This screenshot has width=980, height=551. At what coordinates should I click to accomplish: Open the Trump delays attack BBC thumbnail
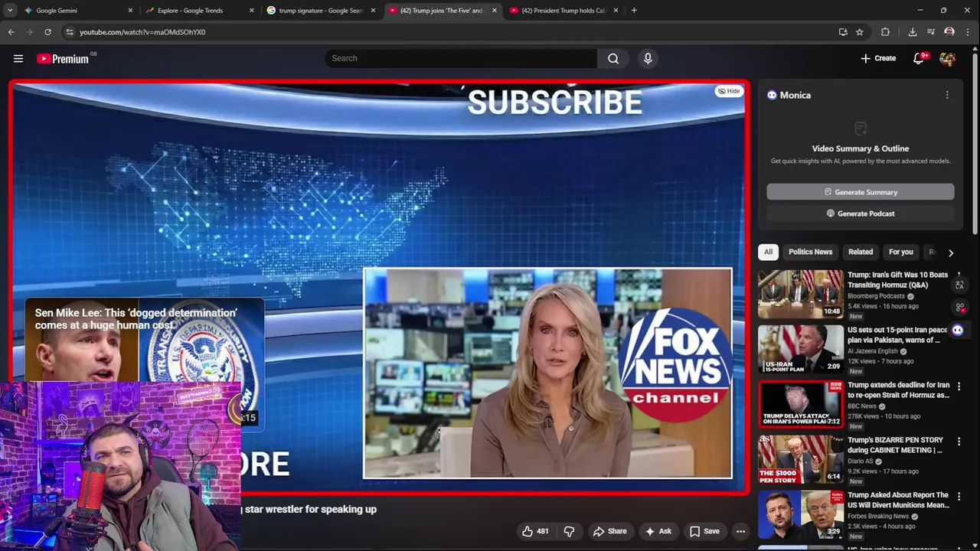click(x=801, y=403)
